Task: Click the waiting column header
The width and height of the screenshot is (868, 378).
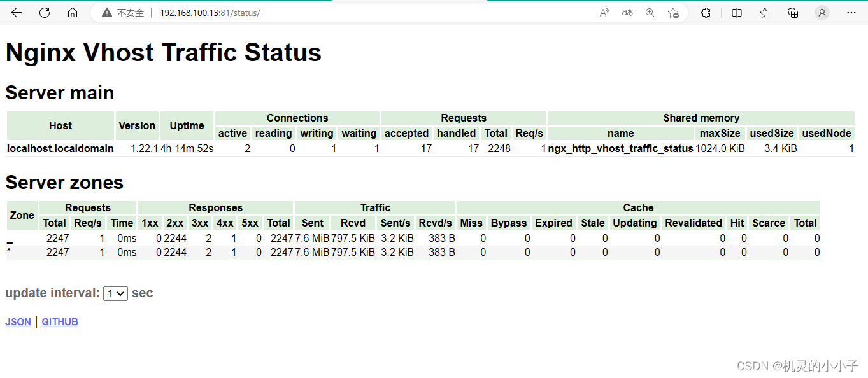Action: point(359,133)
